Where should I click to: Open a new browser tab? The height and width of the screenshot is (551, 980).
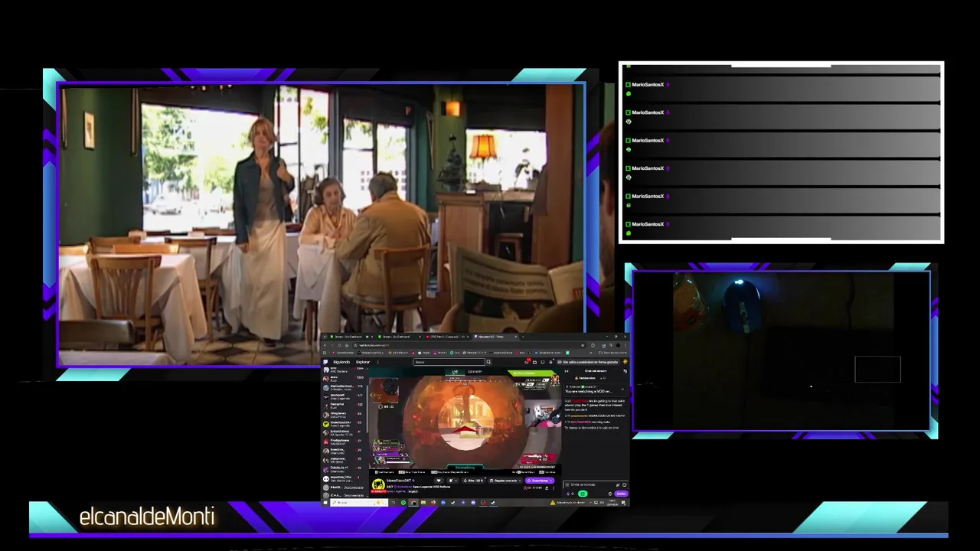(x=523, y=337)
